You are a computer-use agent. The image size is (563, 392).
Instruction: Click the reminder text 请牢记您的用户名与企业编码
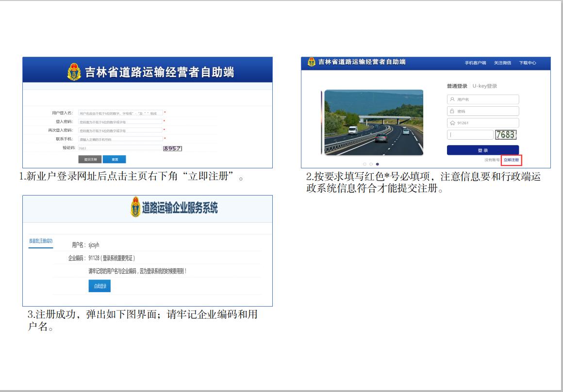coord(137,271)
